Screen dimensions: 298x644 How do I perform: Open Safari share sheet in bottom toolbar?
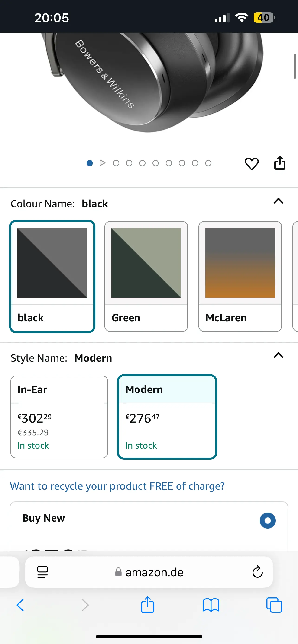147,605
